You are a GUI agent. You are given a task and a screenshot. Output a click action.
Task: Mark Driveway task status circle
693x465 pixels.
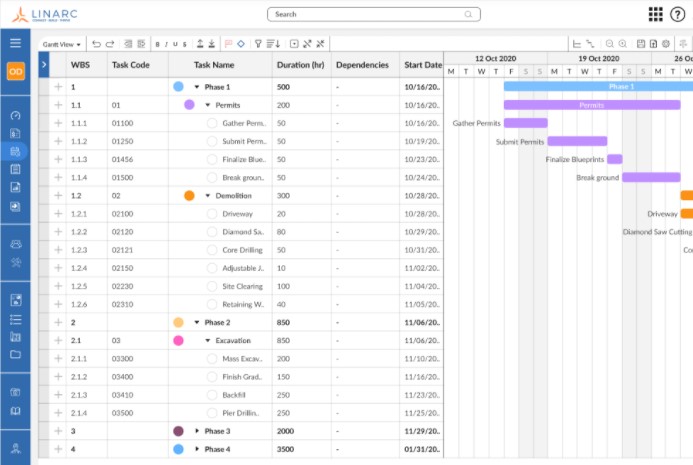point(212,214)
